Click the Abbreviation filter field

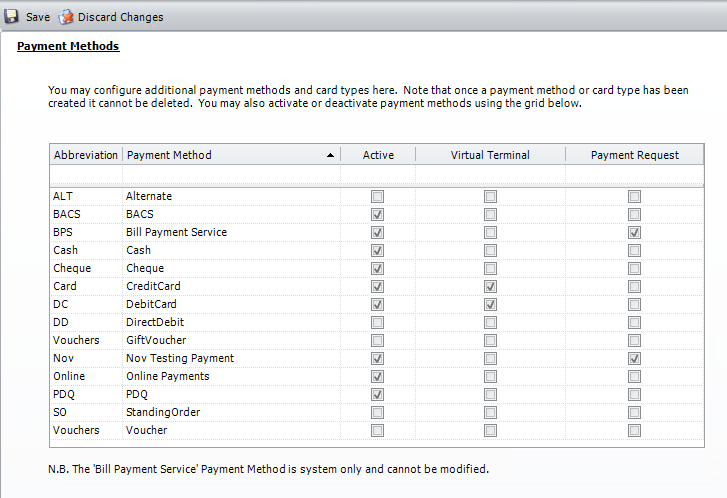coord(86,175)
